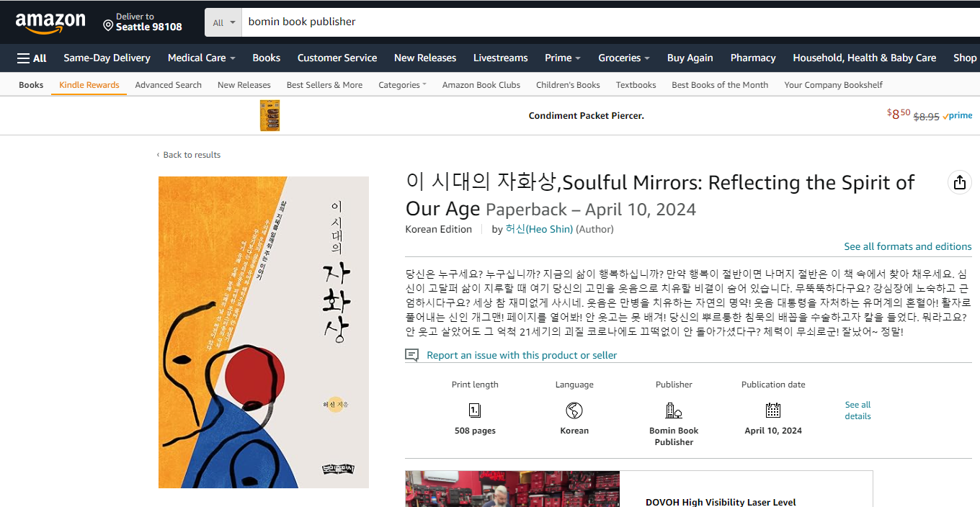The image size is (980, 507).
Task: Click See all details link
Action: 857,410
